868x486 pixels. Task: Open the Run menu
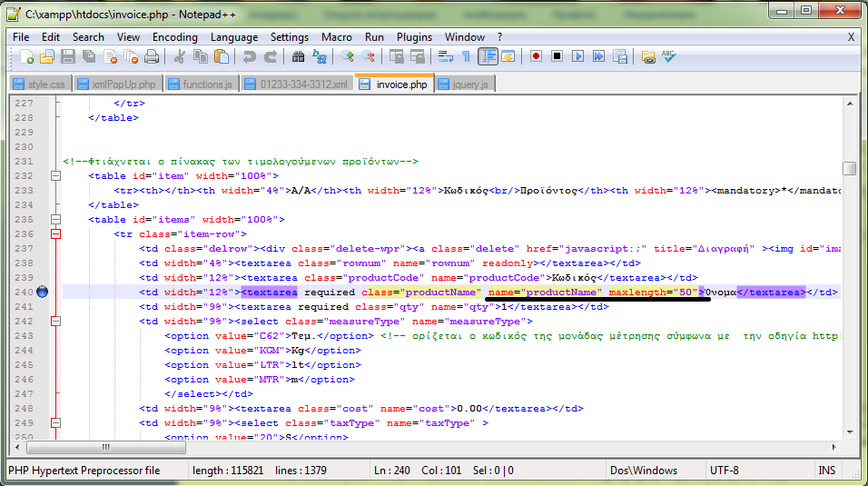pos(374,37)
